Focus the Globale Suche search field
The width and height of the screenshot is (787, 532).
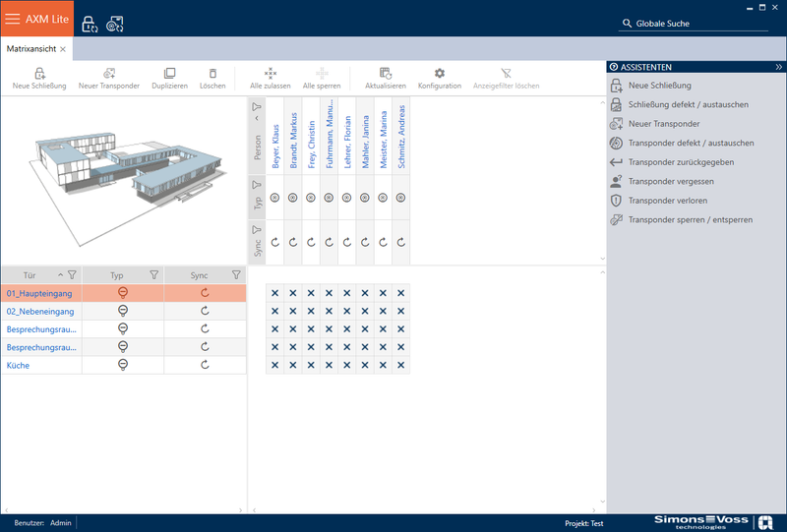(x=694, y=23)
